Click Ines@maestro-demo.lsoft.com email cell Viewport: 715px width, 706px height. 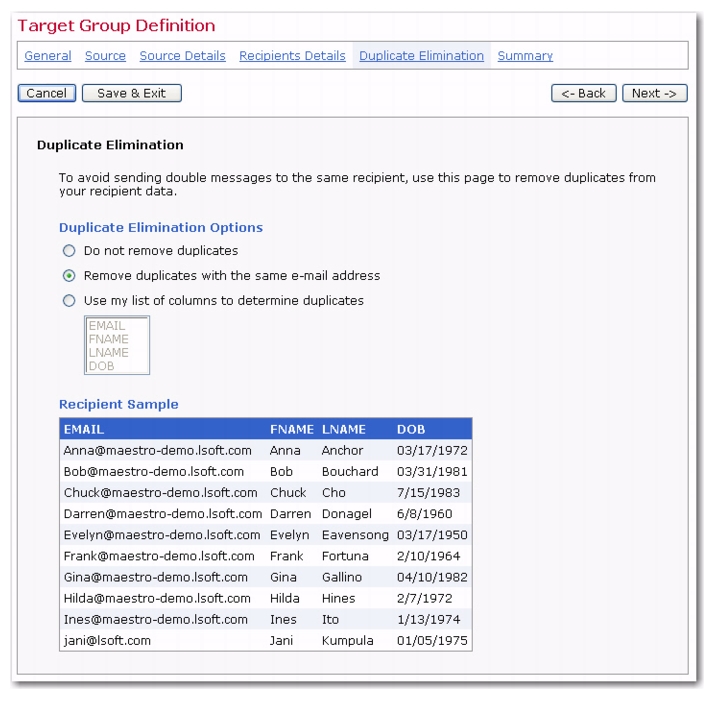coord(155,619)
